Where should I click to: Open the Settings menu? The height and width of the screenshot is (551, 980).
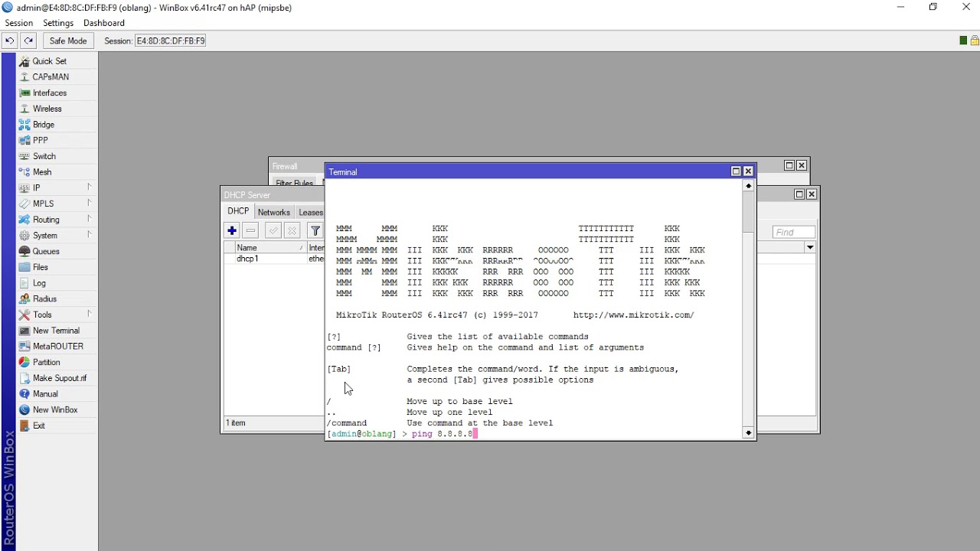tap(58, 23)
